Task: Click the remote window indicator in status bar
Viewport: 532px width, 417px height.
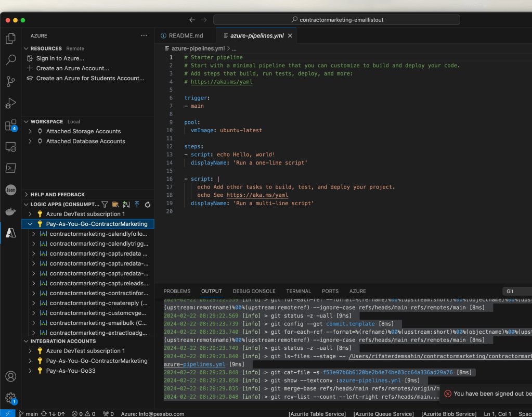Action: (x=7, y=413)
